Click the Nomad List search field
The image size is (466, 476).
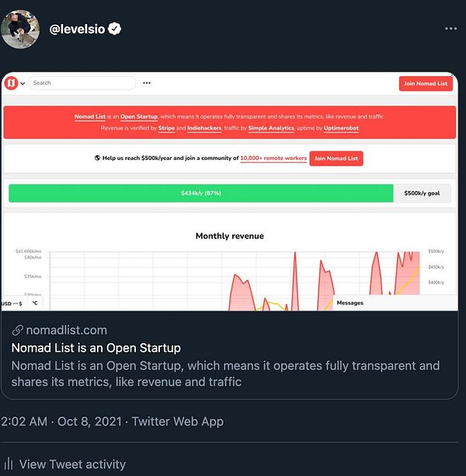[x=82, y=83]
